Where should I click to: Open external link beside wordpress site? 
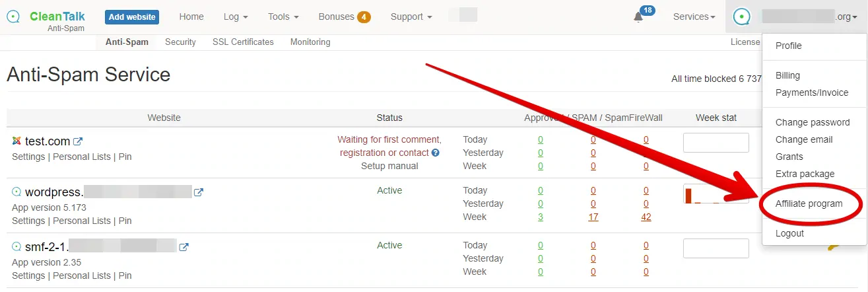[x=198, y=193]
